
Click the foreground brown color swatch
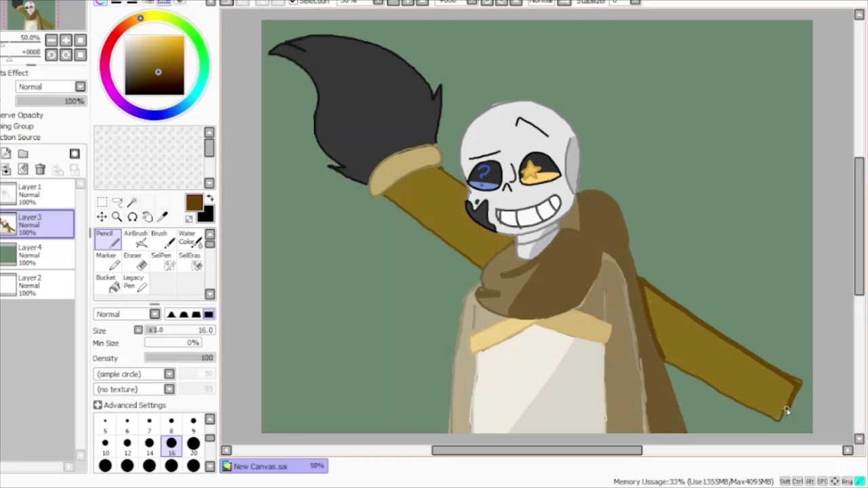[194, 203]
